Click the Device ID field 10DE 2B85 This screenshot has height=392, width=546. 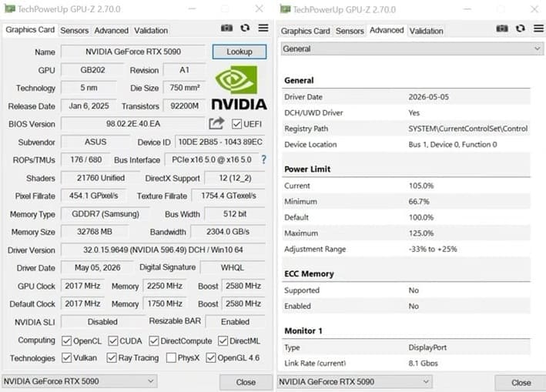tap(220, 142)
